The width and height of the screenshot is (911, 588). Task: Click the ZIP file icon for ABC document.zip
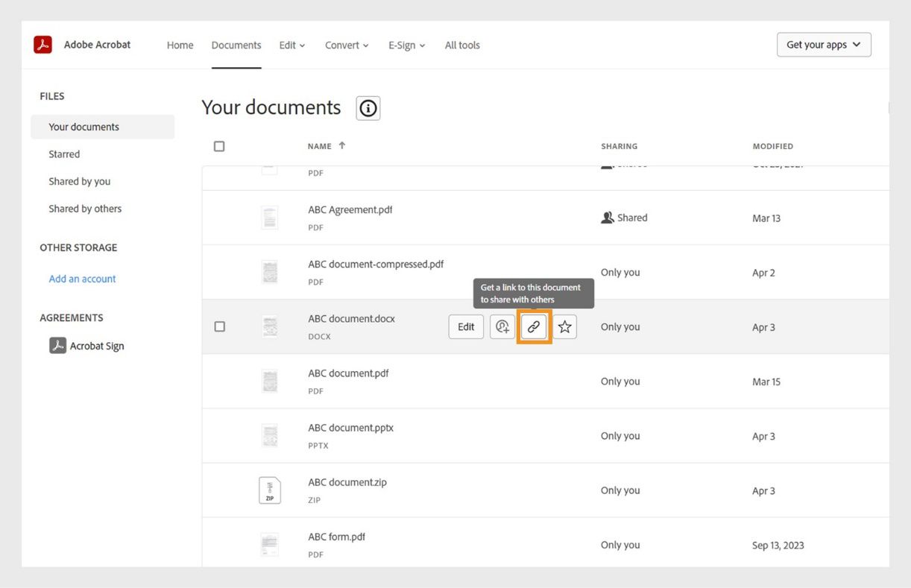(269, 490)
